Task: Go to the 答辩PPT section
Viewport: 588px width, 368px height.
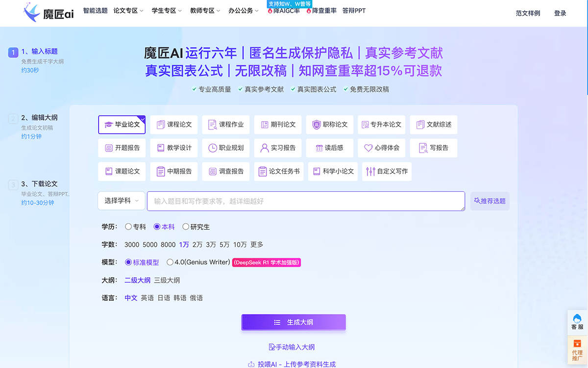Action: (354, 10)
